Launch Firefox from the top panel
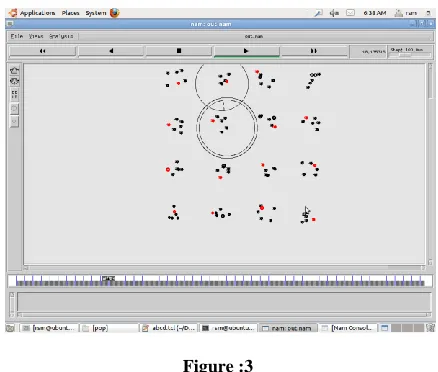438x372 pixels. [x=115, y=13]
